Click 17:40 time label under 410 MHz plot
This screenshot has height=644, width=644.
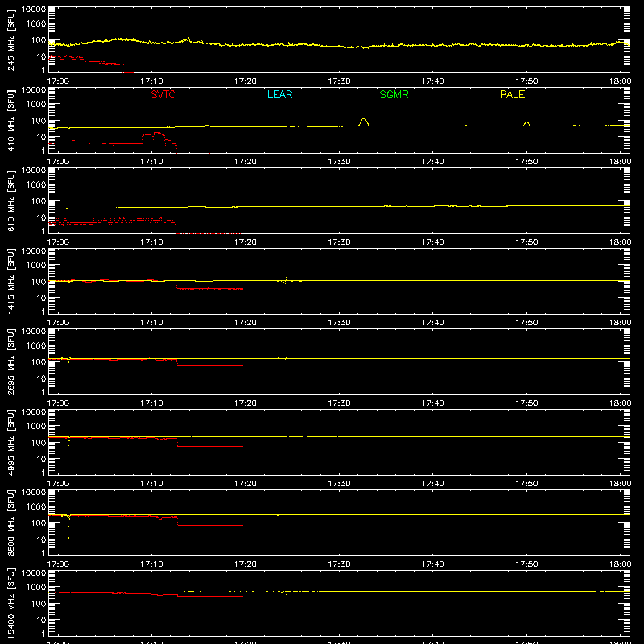click(x=433, y=162)
